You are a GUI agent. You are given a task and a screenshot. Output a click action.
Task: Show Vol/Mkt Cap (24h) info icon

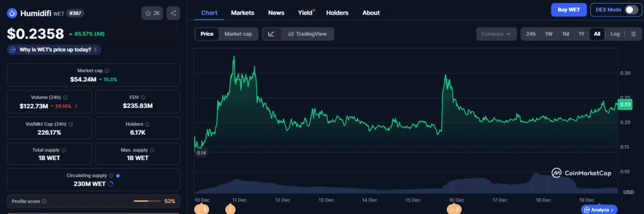[x=70, y=124]
